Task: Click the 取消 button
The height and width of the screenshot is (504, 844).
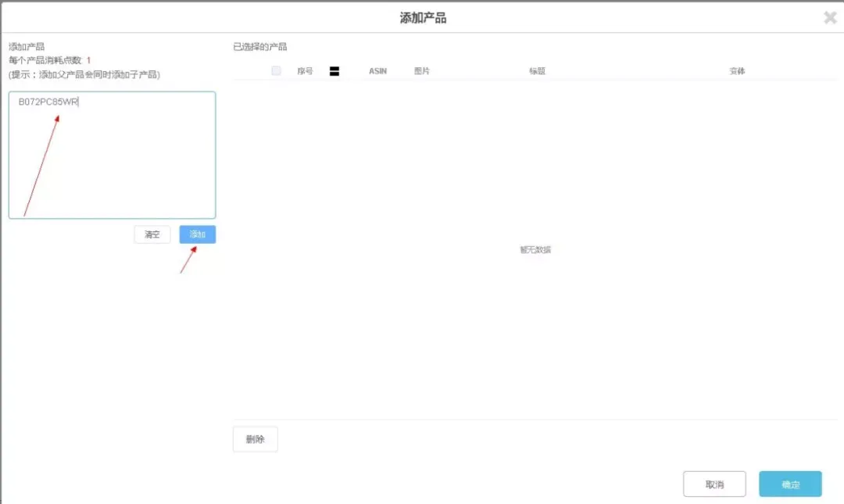Action: coord(715,484)
